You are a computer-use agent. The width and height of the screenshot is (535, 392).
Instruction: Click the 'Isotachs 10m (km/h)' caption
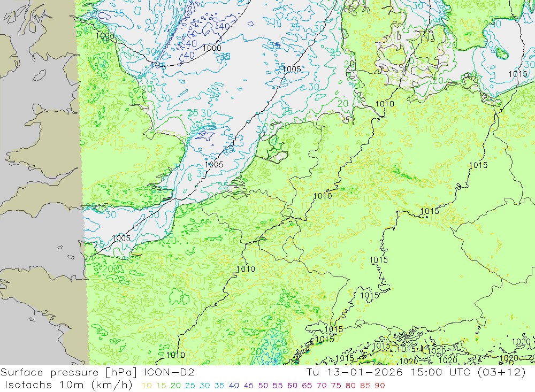(x=68, y=385)
